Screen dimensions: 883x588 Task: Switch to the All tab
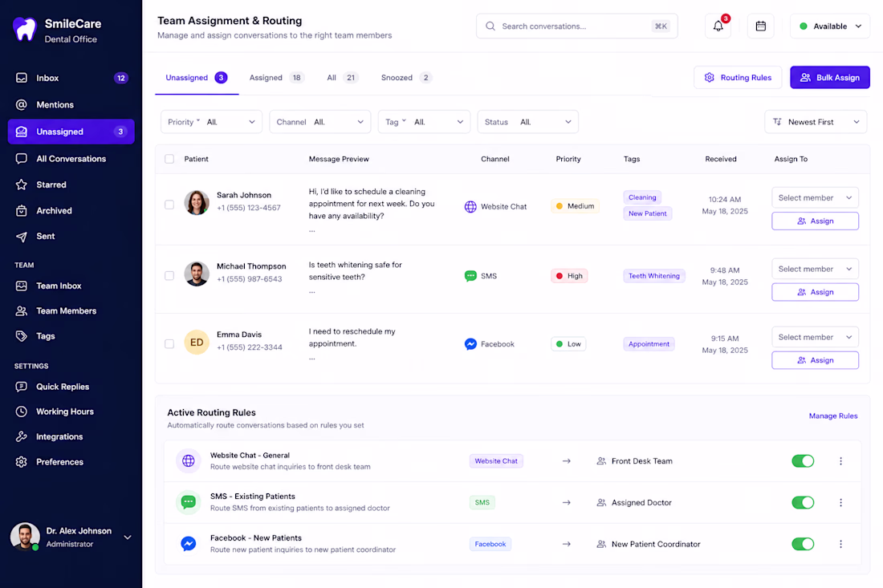point(342,78)
